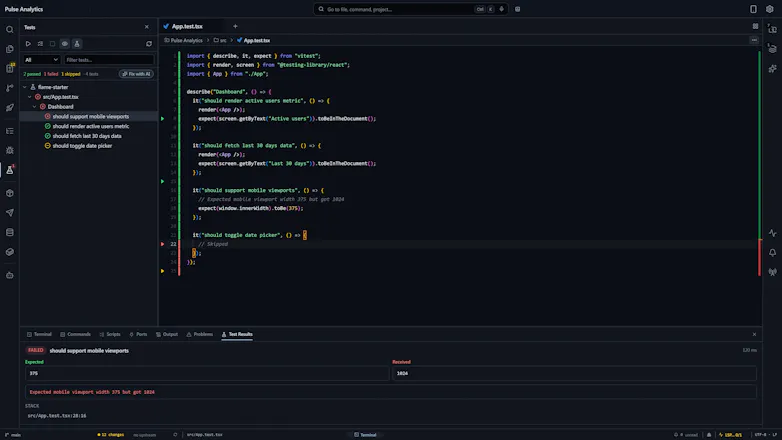Open the package cube icon in the sidebar
This screenshot has width=782, height=440.
pyautogui.click(x=9, y=193)
